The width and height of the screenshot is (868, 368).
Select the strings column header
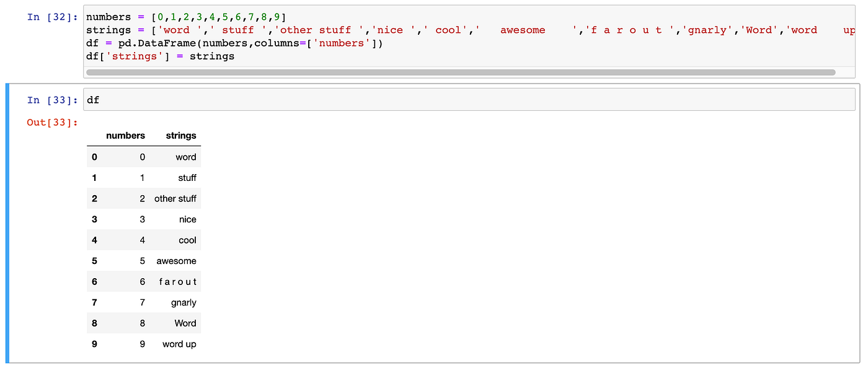click(180, 136)
